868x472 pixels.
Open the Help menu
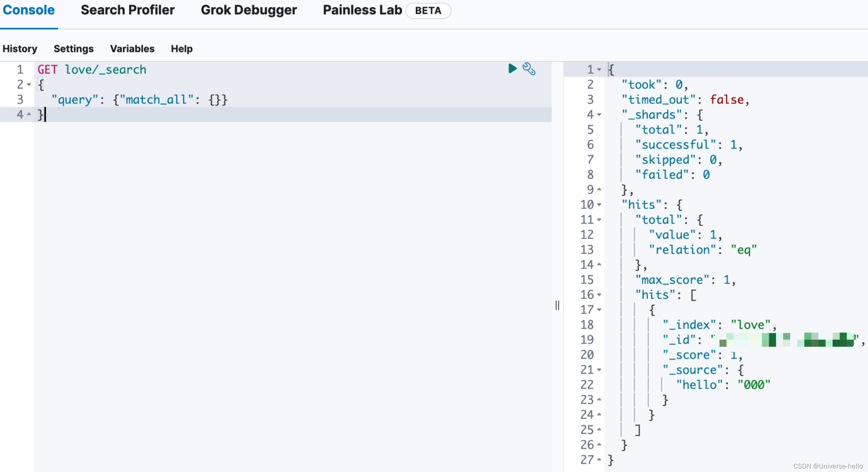(x=181, y=49)
